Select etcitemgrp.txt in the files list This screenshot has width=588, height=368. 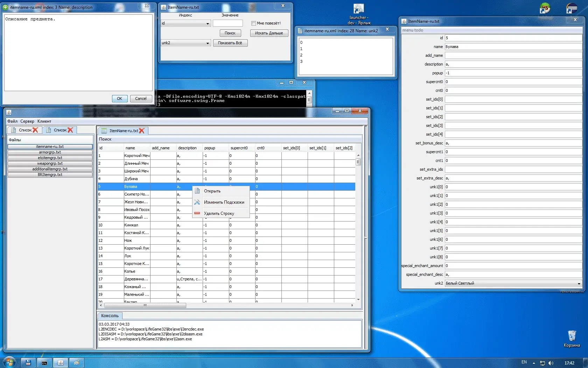pyautogui.click(x=50, y=158)
